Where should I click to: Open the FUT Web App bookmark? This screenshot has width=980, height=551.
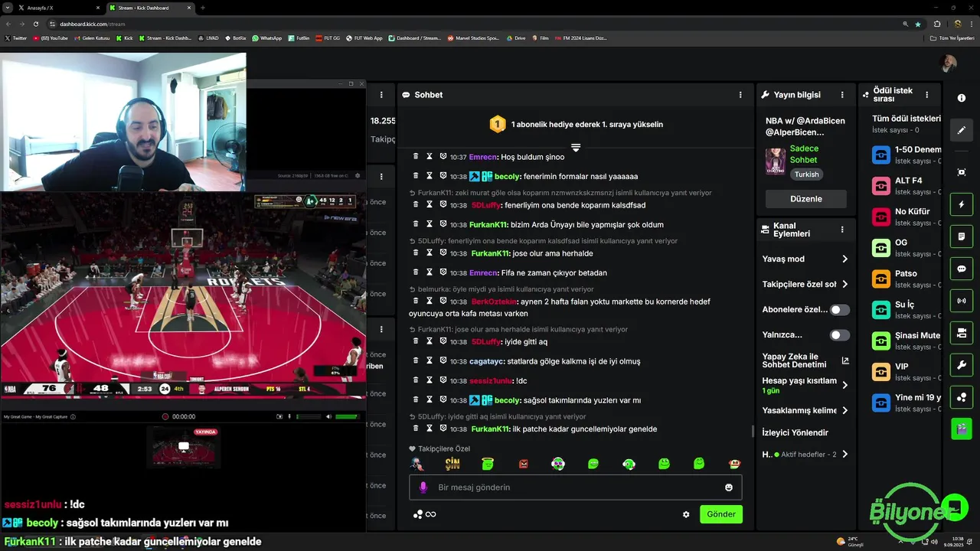point(364,37)
